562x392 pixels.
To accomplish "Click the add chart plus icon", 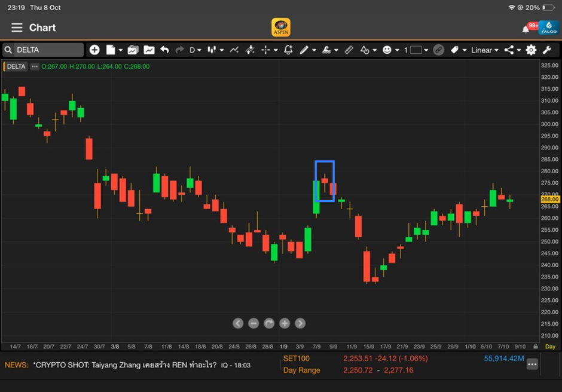I will (94, 50).
